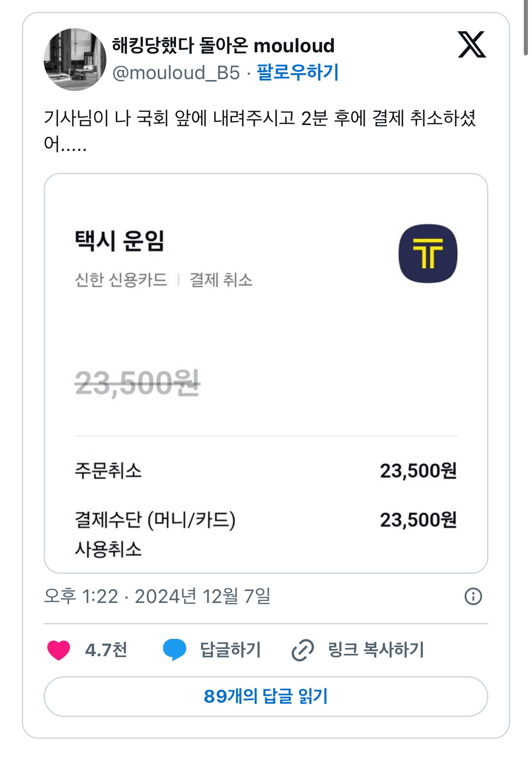
Task: Click the chain link copy icon
Action: point(302,650)
